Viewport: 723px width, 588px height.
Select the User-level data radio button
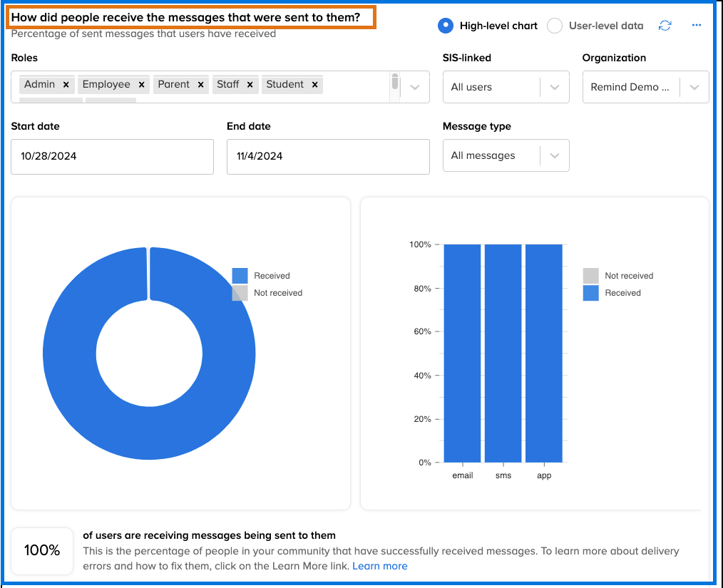(555, 26)
